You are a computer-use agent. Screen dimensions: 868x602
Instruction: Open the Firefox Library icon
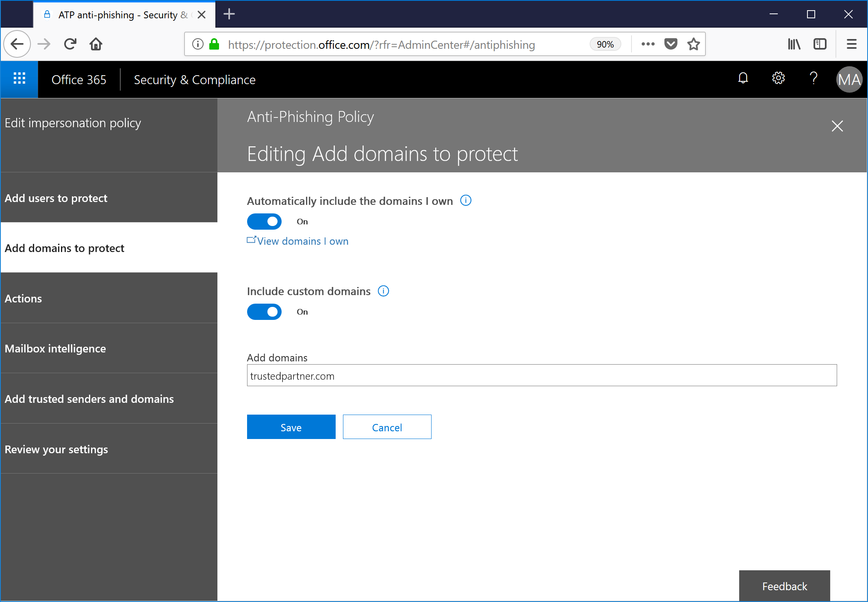click(794, 44)
